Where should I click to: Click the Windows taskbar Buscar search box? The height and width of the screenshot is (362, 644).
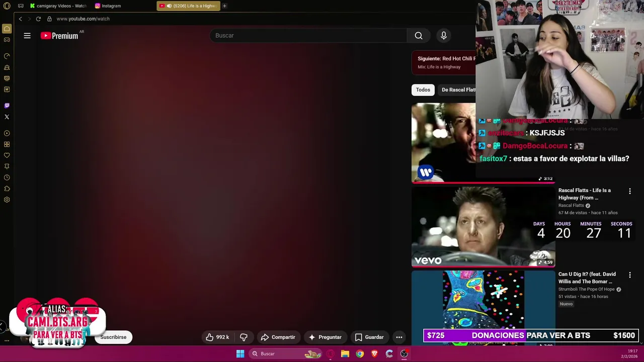click(285, 354)
